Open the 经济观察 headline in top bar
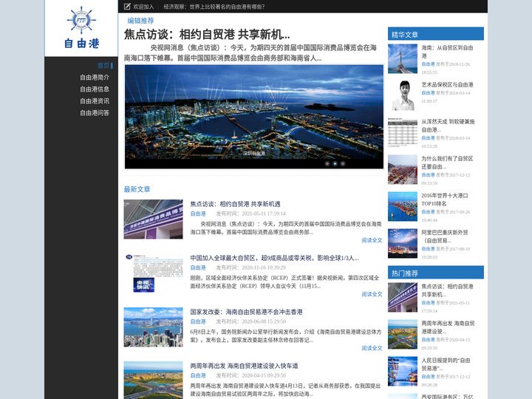Image resolution: width=532 pixels, height=399 pixels. [x=214, y=7]
